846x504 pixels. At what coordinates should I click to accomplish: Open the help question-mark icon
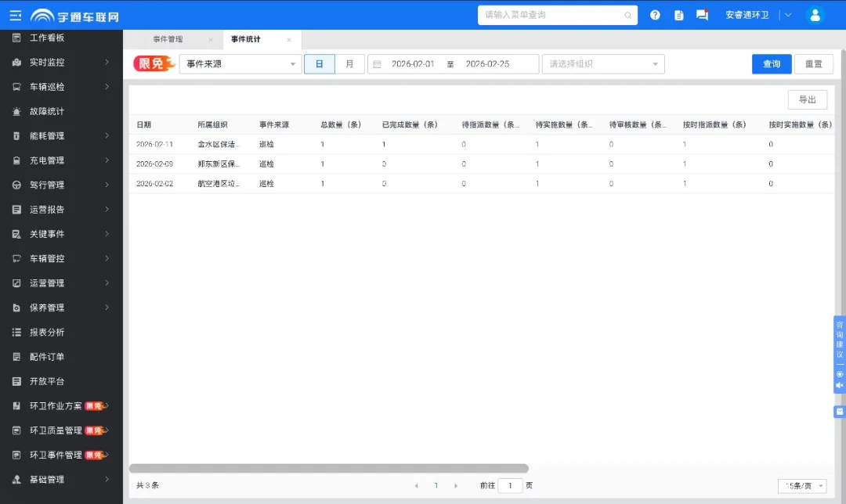655,15
